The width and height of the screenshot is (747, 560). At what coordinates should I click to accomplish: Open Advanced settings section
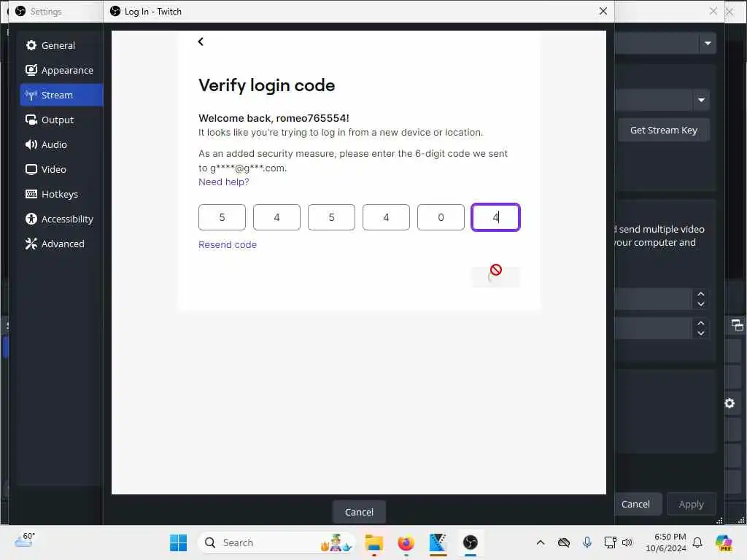pos(61,244)
